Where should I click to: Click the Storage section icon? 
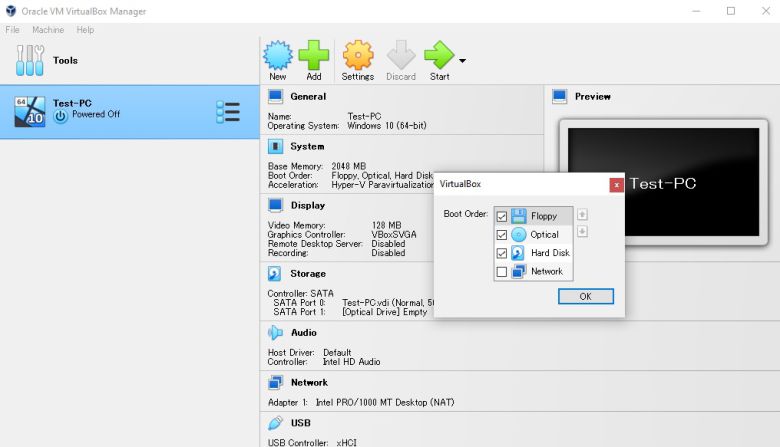coord(275,273)
